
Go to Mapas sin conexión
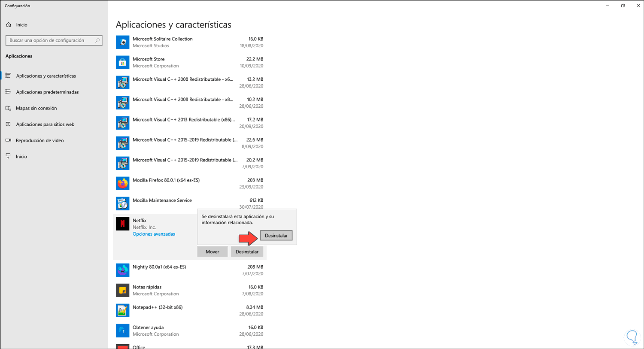(36, 108)
